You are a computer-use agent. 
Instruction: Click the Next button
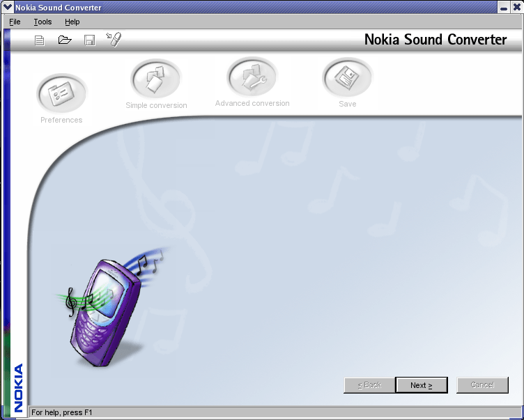click(422, 385)
